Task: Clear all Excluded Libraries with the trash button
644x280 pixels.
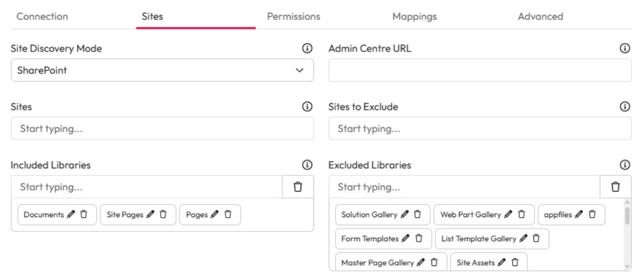Action: (616, 187)
